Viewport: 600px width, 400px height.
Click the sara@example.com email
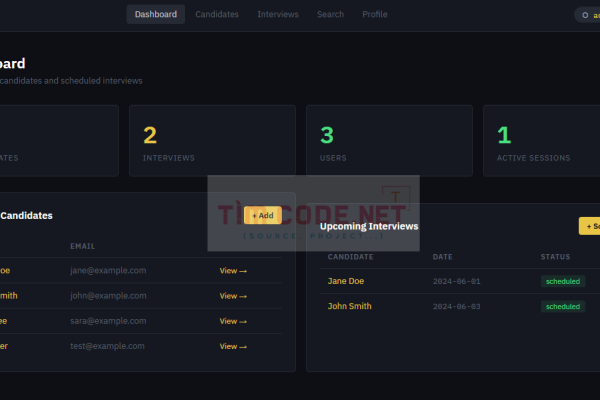(108, 321)
